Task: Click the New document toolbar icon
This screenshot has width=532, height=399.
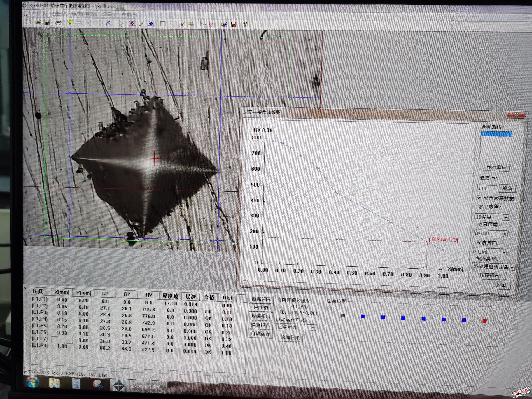Action: click(29, 22)
